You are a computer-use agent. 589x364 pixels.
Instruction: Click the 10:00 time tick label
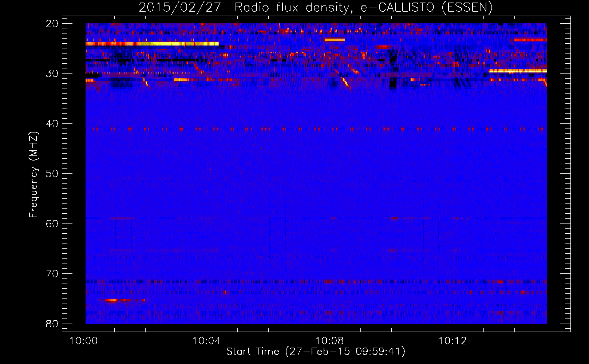[x=84, y=341]
